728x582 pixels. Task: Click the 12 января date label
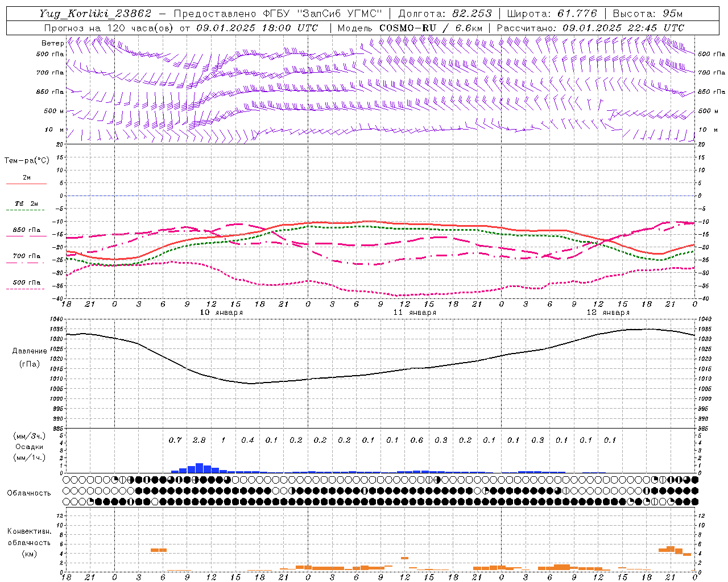click(x=608, y=312)
